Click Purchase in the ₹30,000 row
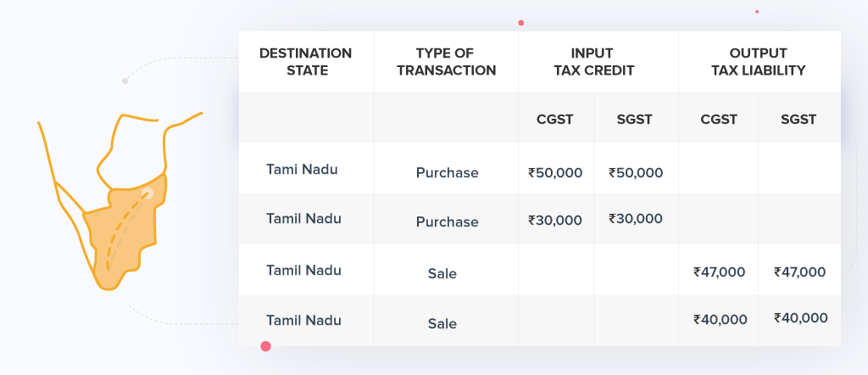The image size is (868, 375). click(x=447, y=222)
